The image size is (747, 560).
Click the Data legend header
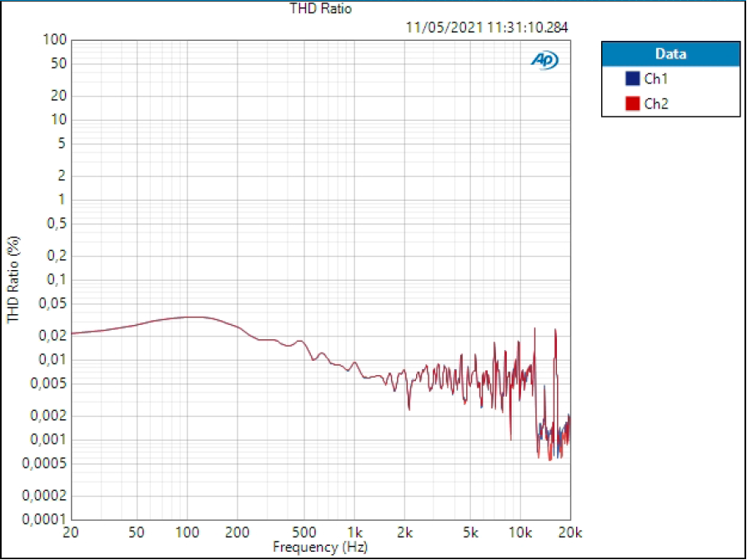click(671, 54)
